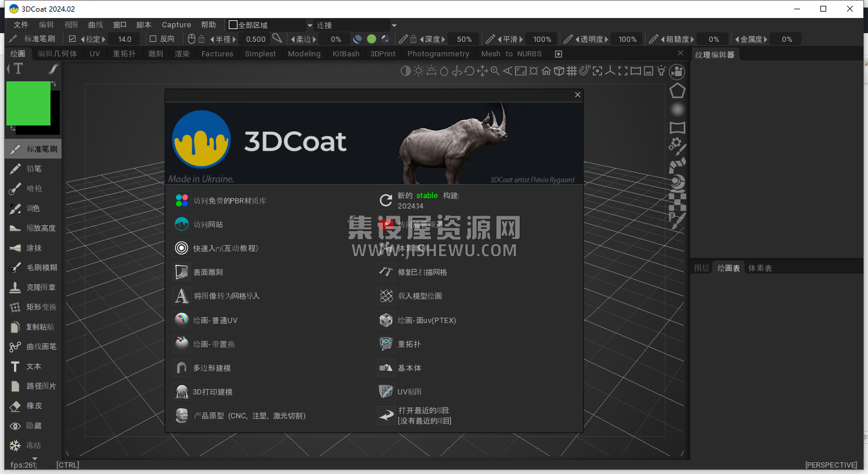
Task: Click the sun brightness icon in viewport bar
Action: pos(419,71)
